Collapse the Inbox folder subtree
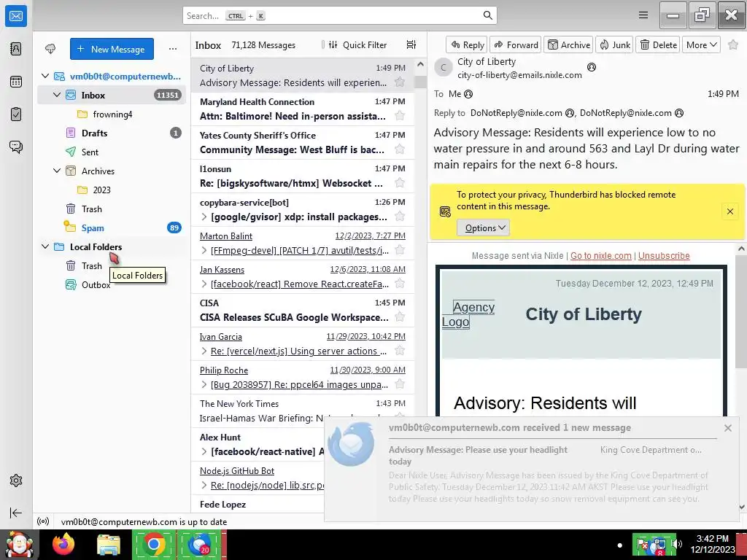Screen dimensions: 747x560 57,96
